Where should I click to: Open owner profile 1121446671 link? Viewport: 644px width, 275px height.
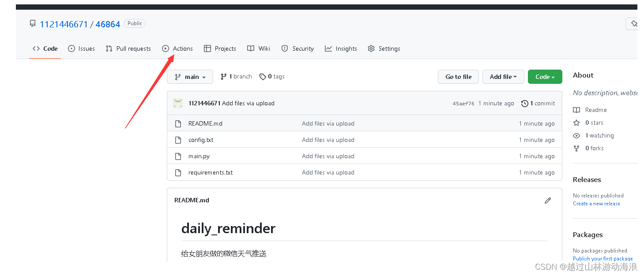point(64,24)
